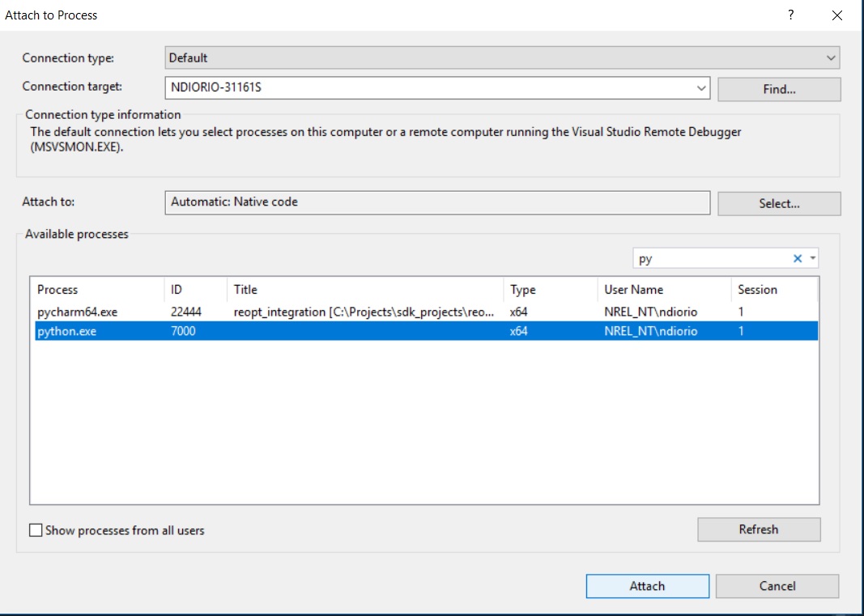Viewport: 864px width, 616px height.
Task: Open the filter search options dropdown arrow
Action: (812, 259)
